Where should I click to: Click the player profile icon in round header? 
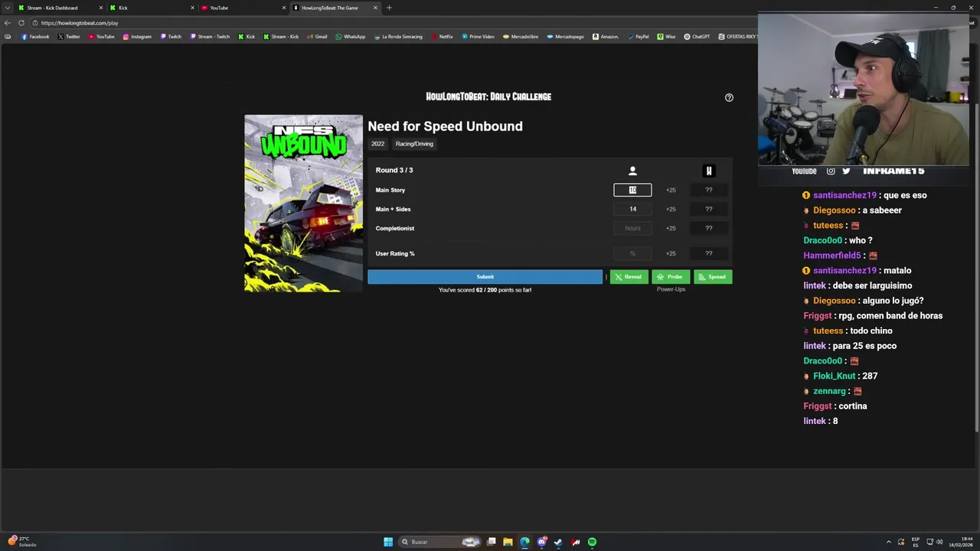coord(632,171)
